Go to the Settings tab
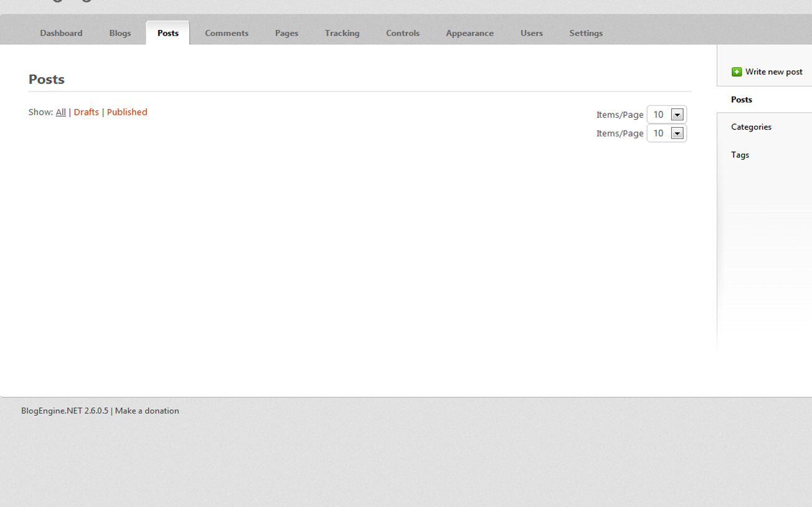The image size is (812, 507). pyautogui.click(x=586, y=33)
